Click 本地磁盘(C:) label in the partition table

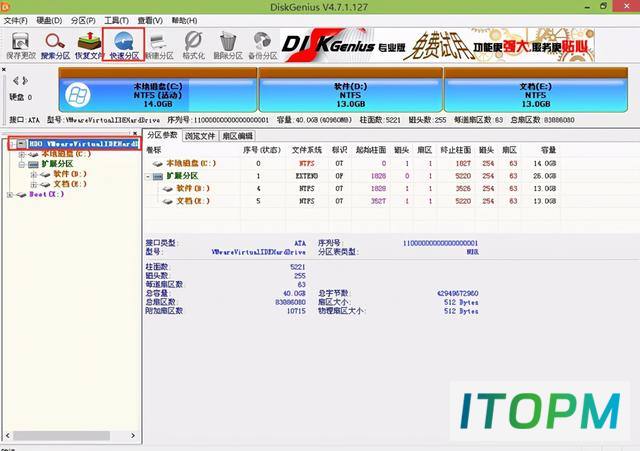tap(191, 164)
